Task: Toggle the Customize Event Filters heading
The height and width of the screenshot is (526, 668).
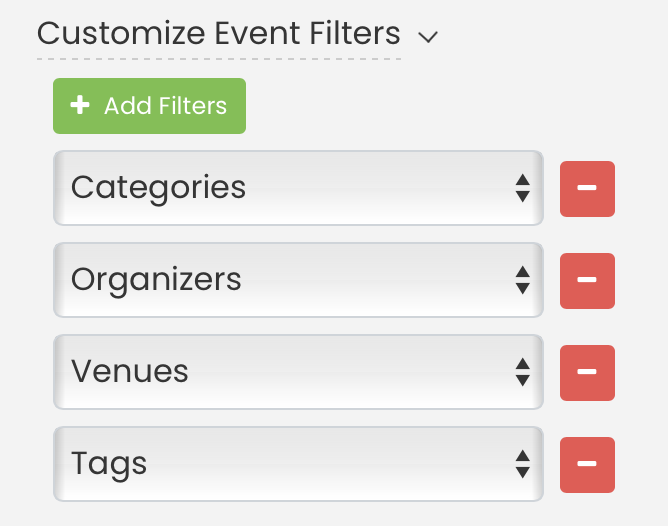Action: (x=219, y=33)
